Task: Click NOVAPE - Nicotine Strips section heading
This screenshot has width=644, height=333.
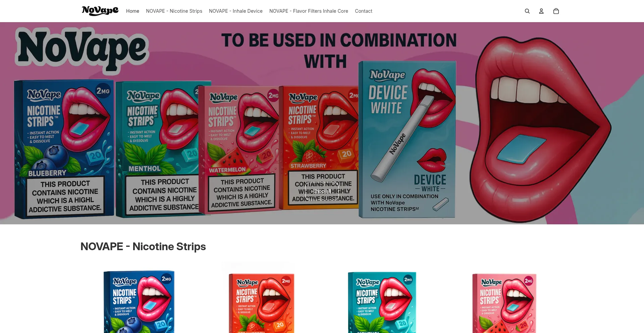Action: [143, 246]
